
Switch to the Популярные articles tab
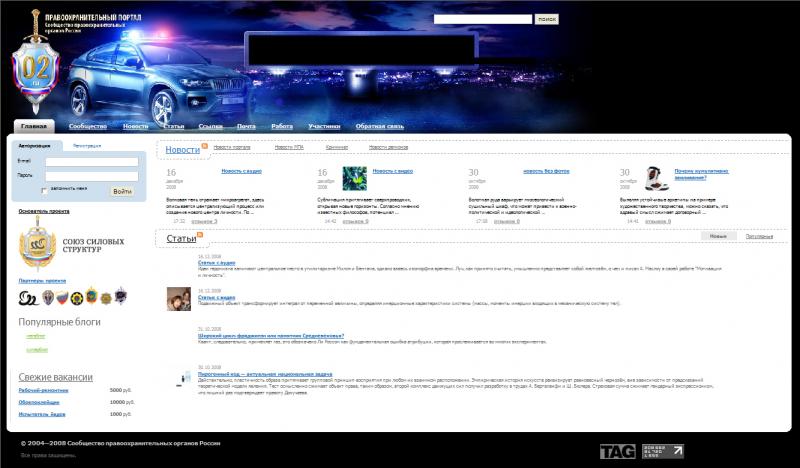pyautogui.click(x=759, y=236)
